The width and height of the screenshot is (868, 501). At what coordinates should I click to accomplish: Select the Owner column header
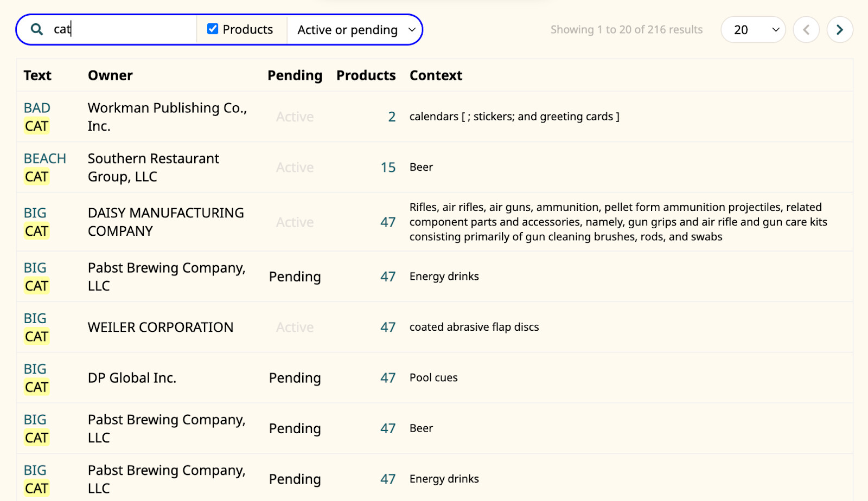click(110, 75)
